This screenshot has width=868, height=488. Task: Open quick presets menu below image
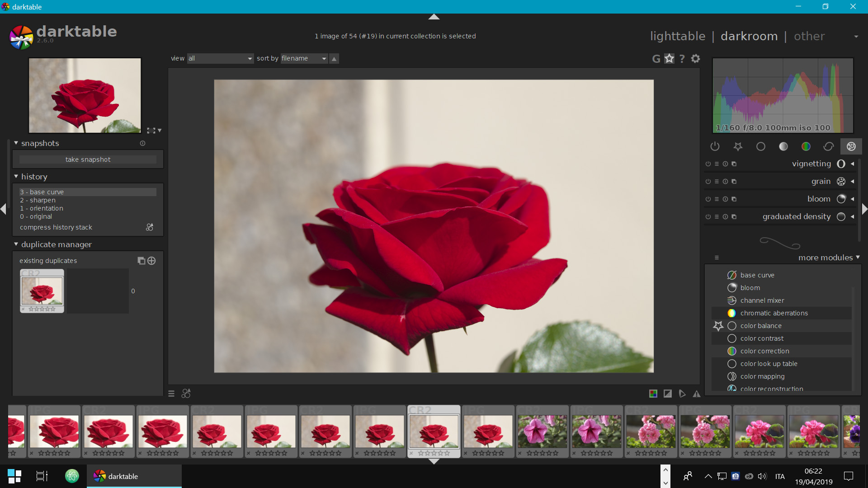click(x=171, y=394)
